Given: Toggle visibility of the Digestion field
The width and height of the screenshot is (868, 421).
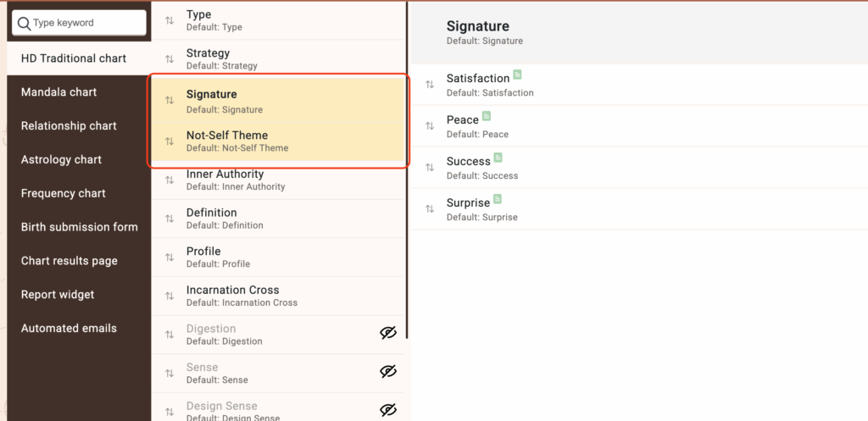Looking at the screenshot, I should (388, 333).
